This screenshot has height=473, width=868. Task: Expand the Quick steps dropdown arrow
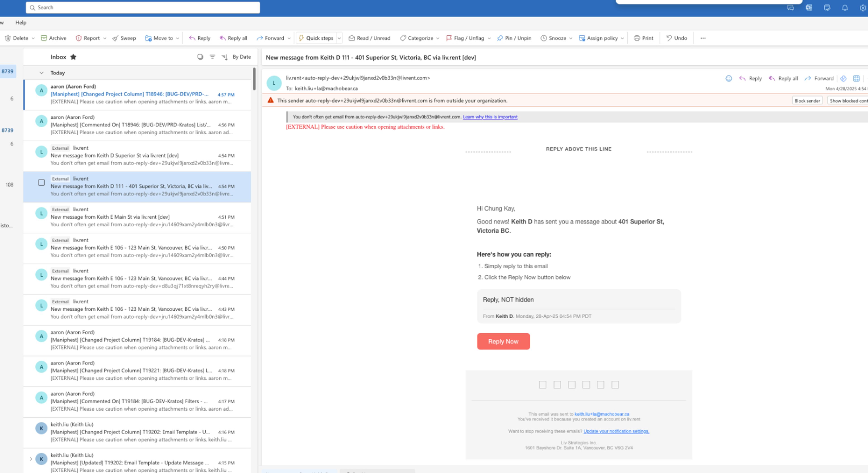coord(339,38)
